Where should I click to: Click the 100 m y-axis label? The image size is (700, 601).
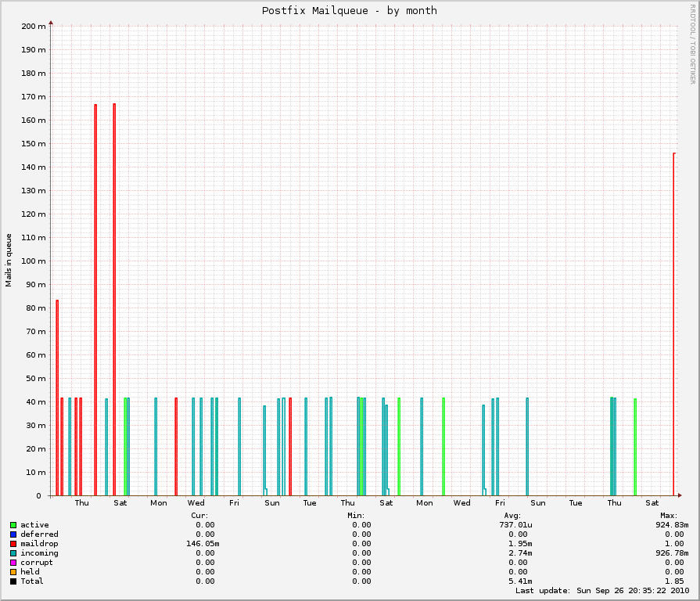tap(34, 261)
